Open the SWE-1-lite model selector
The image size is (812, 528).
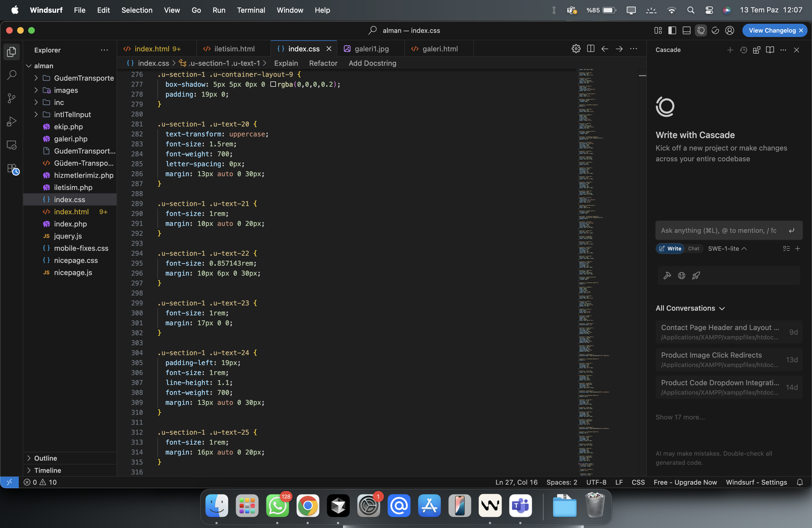pos(727,248)
